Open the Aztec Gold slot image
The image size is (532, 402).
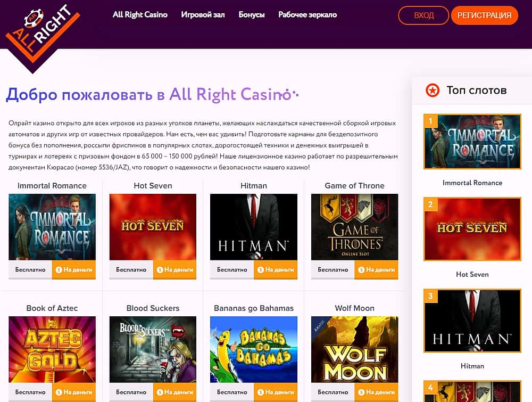tap(52, 349)
